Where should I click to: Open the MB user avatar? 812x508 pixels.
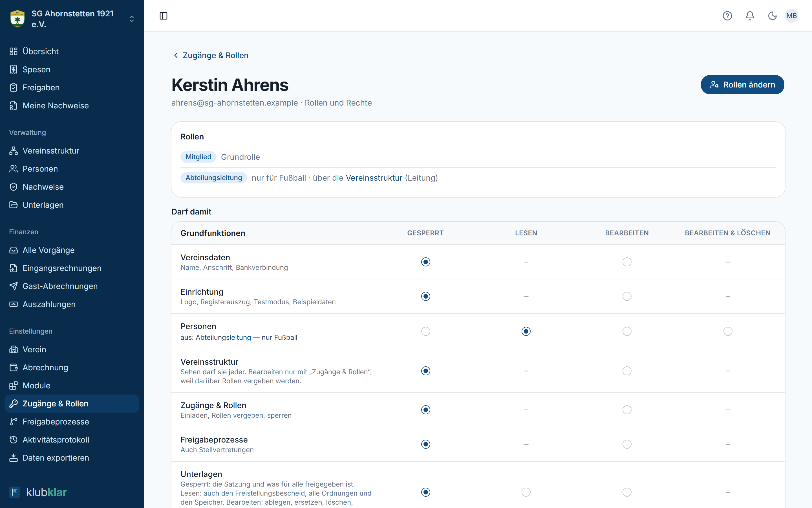791,16
